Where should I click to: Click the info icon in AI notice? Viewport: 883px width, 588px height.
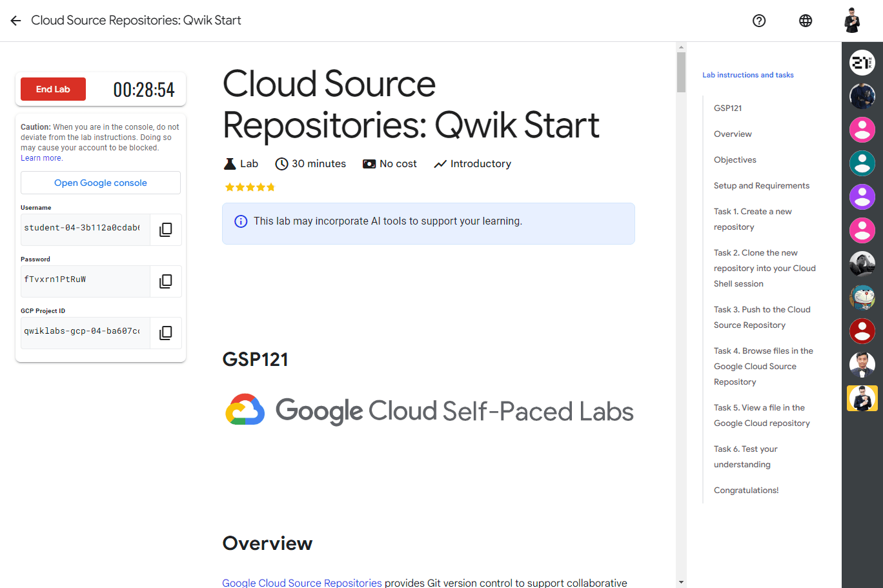click(241, 221)
